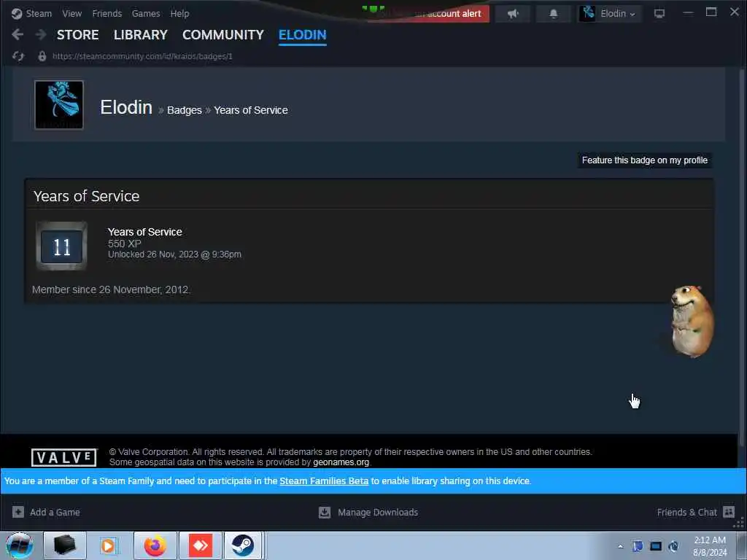Screen dimensions: 747x560
Task: Click Years of Service breadcrumb link
Action: click(251, 110)
